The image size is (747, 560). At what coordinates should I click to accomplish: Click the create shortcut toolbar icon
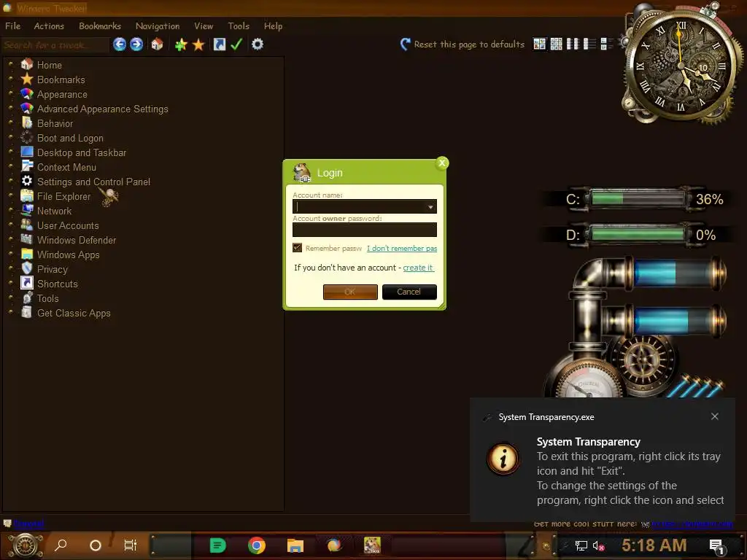tap(219, 44)
